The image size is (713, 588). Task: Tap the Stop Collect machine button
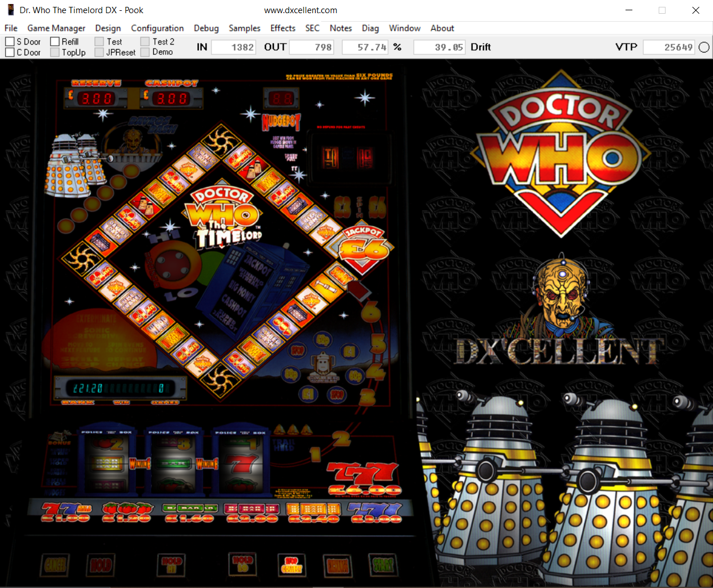pos(291,565)
